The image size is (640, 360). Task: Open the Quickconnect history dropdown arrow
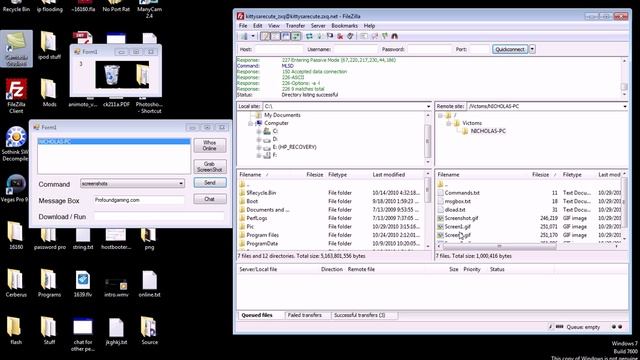pyautogui.click(x=532, y=49)
